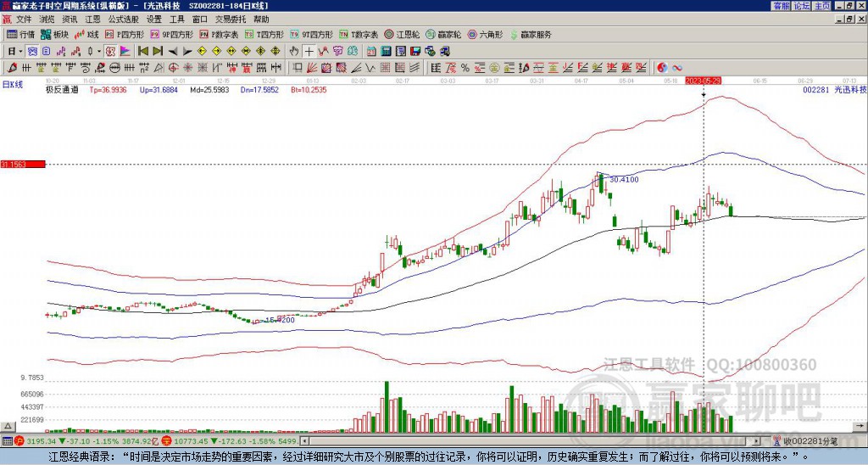Toggle the K线 candlestick chart view
The height and width of the screenshot is (465, 868).
tap(87, 35)
